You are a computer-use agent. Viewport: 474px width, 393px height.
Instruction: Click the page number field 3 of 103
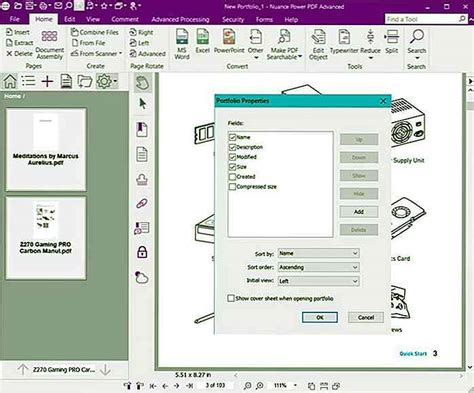click(215, 385)
